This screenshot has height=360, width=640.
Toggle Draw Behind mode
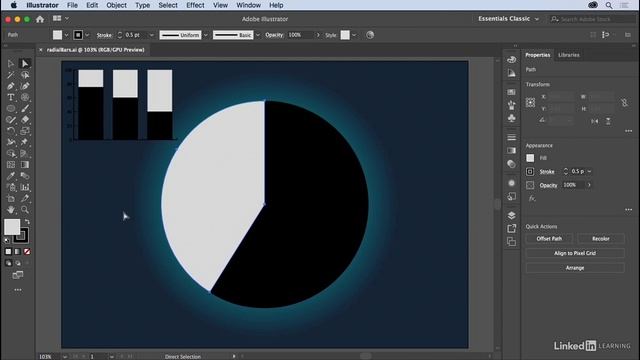[18, 263]
